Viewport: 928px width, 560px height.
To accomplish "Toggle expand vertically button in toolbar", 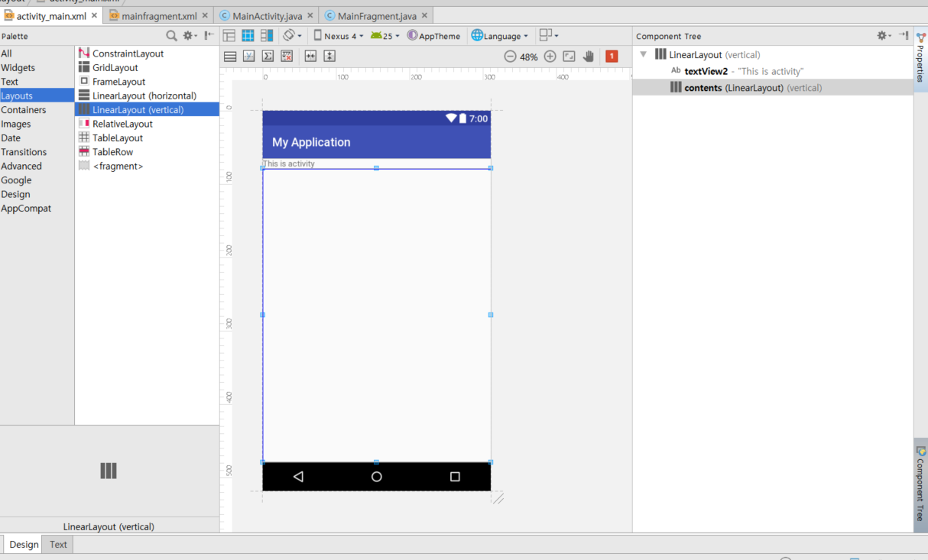I will (329, 56).
